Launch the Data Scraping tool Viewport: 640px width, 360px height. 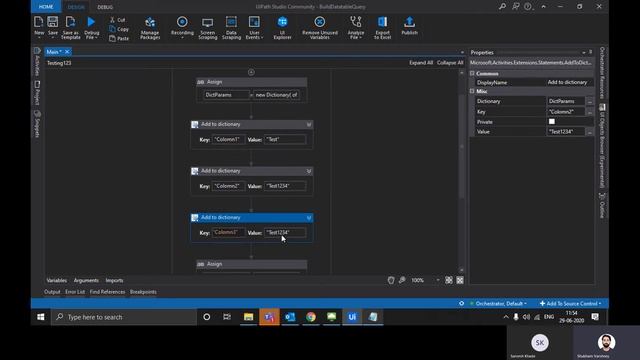point(231,28)
